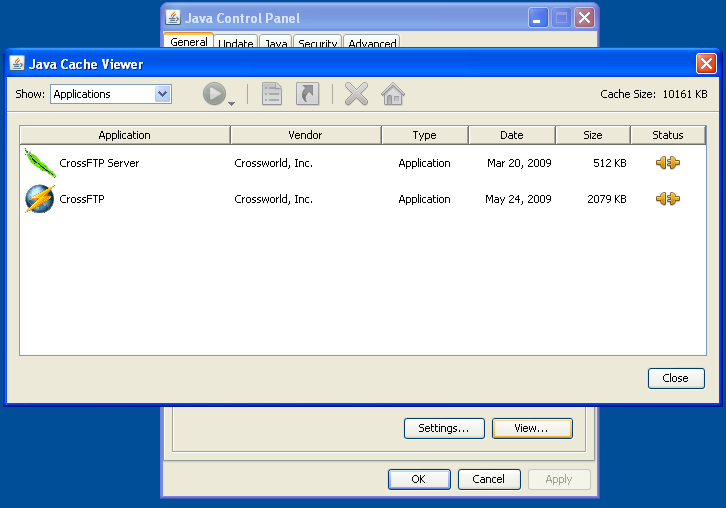Show the JNLP file with the document icon
Screen dimensions: 726x508
[x=272, y=94]
